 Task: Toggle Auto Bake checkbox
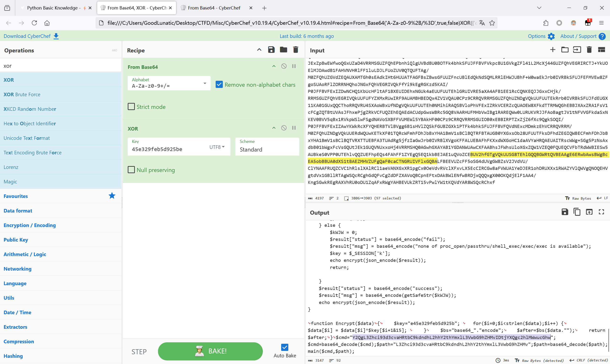pos(285,347)
